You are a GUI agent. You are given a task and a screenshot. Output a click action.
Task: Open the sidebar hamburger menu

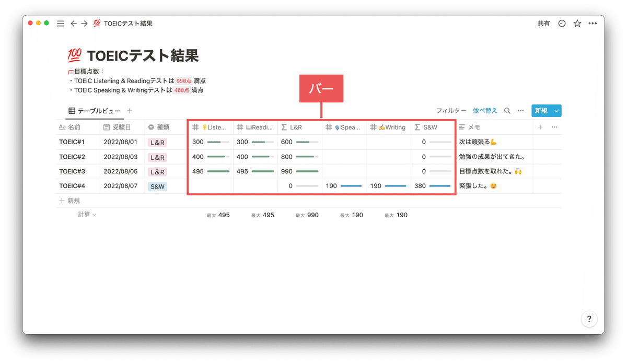[60, 24]
